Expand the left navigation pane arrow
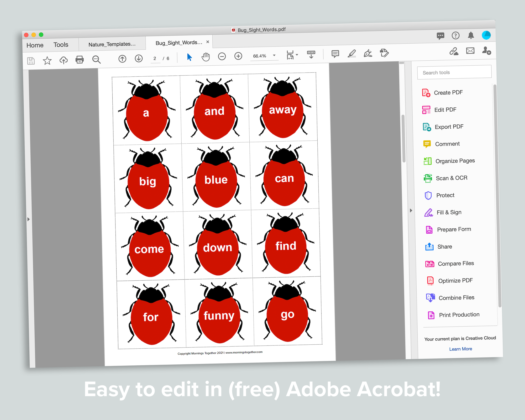Screen dimensions: 525x420 [x=28, y=219]
